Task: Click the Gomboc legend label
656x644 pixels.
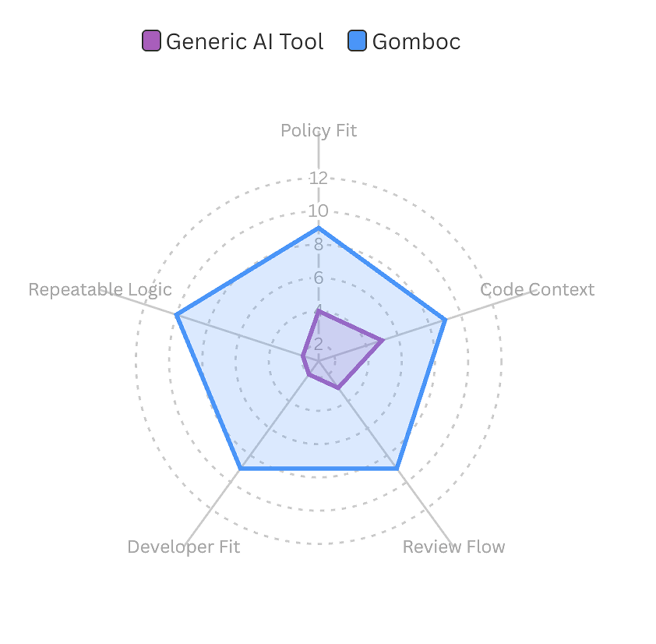Action: (x=416, y=41)
